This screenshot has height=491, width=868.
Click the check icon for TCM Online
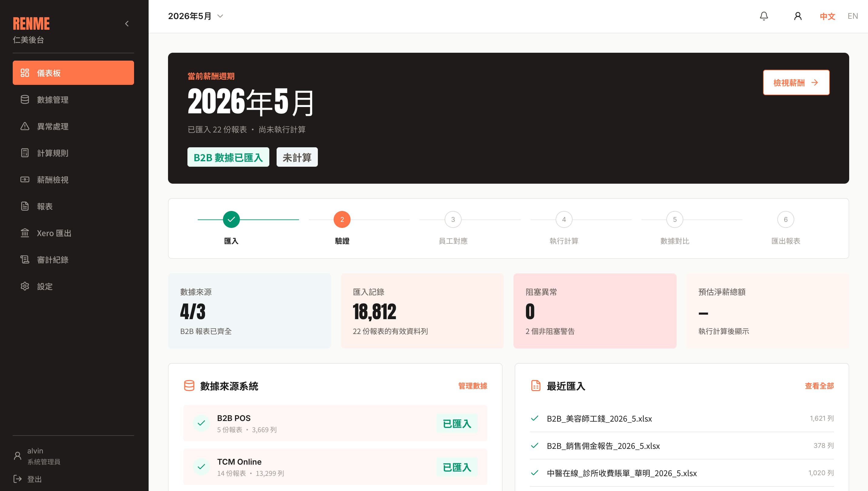point(201,467)
